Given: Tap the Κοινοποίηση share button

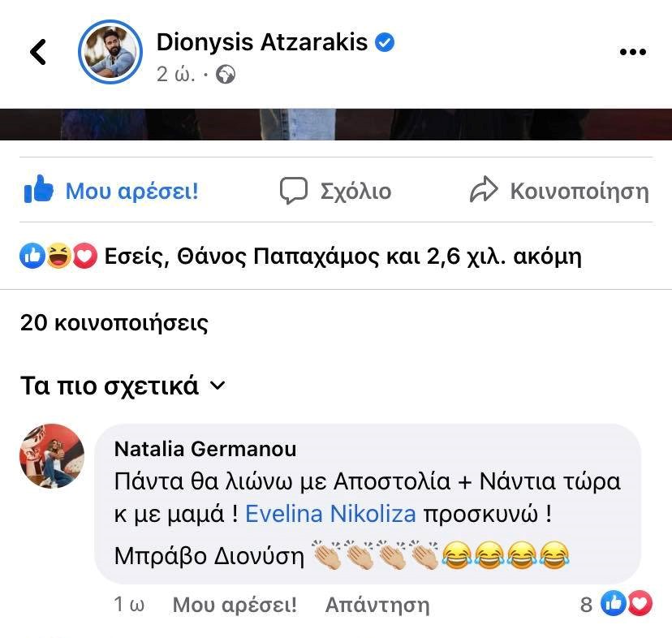Looking at the screenshot, I should click(559, 190).
